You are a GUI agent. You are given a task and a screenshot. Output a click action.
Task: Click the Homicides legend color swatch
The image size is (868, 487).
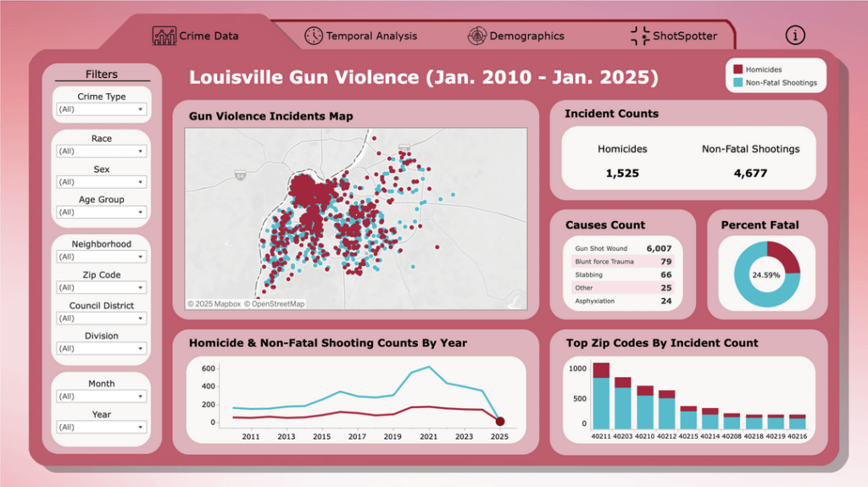click(x=737, y=69)
